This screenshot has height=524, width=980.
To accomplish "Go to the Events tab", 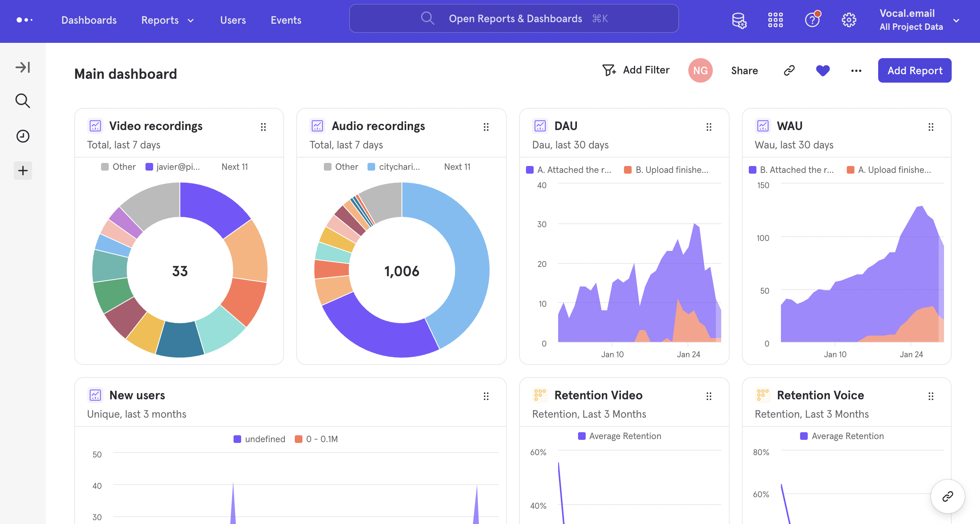I will tap(286, 20).
